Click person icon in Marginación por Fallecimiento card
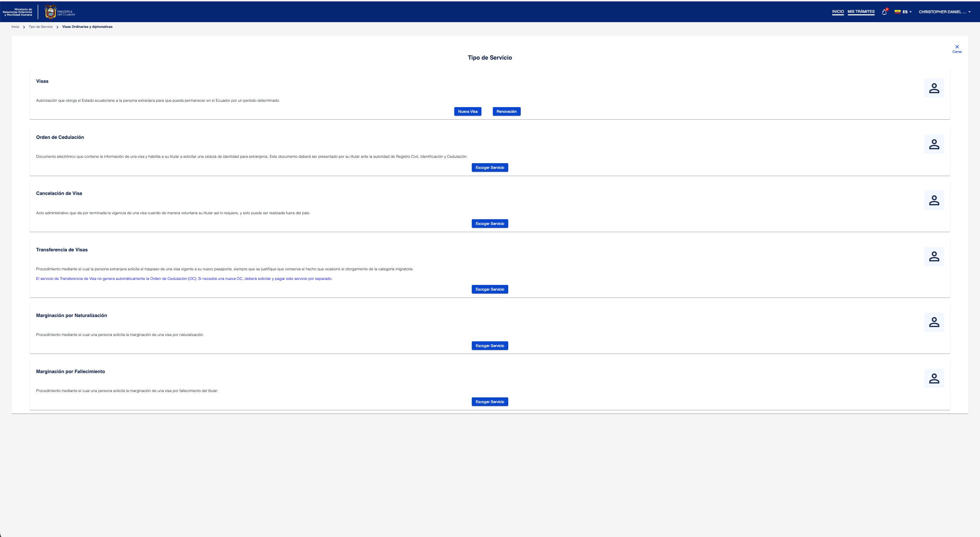 coord(934,378)
